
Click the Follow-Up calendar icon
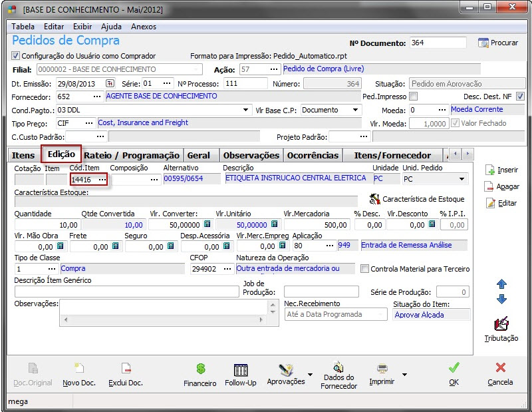(240, 370)
